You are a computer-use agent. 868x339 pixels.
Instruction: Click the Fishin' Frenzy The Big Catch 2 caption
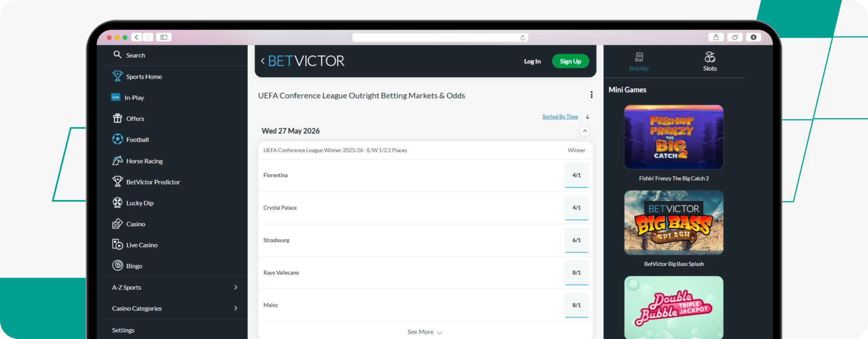[674, 179]
